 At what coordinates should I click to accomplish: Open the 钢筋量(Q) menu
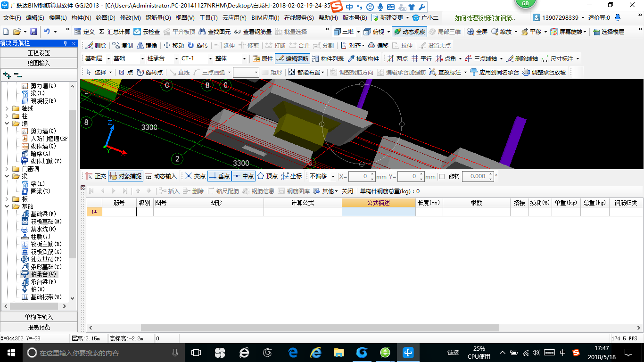coord(158,18)
